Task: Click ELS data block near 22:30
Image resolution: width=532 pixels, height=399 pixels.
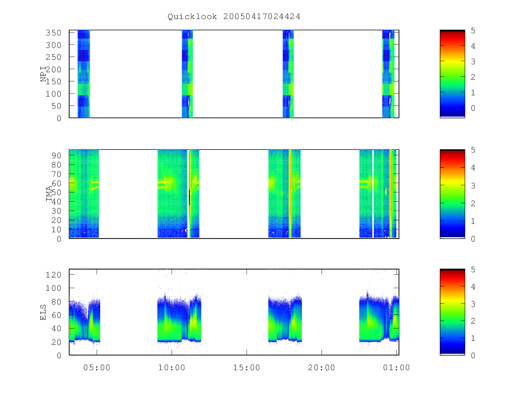Action: coord(379,317)
